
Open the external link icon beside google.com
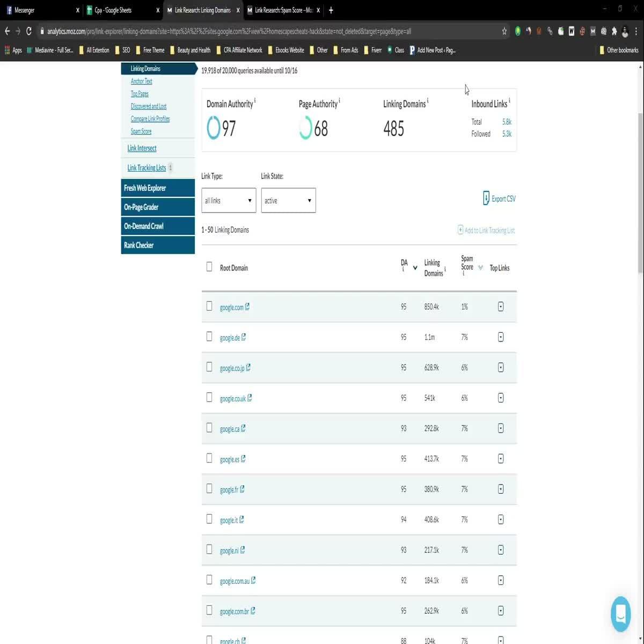(x=247, y=307)
